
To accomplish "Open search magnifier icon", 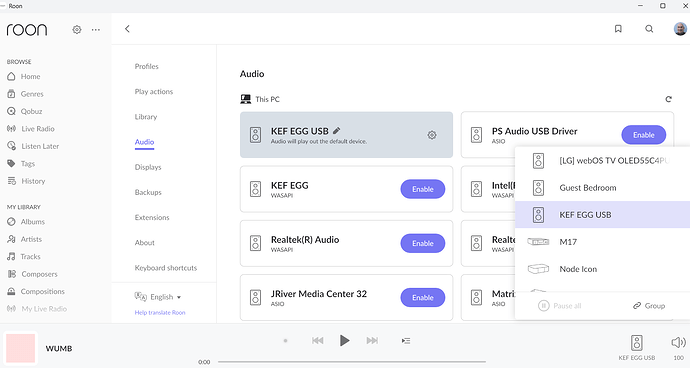I will [x=649, y=29].
